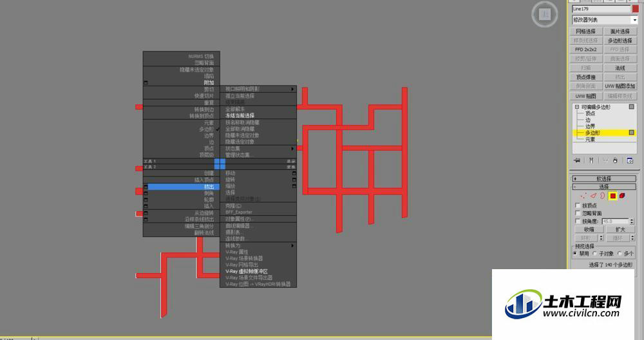Click 收缩 selection button
The height and width of the screenshot is (340, 644).
(589, 229)
